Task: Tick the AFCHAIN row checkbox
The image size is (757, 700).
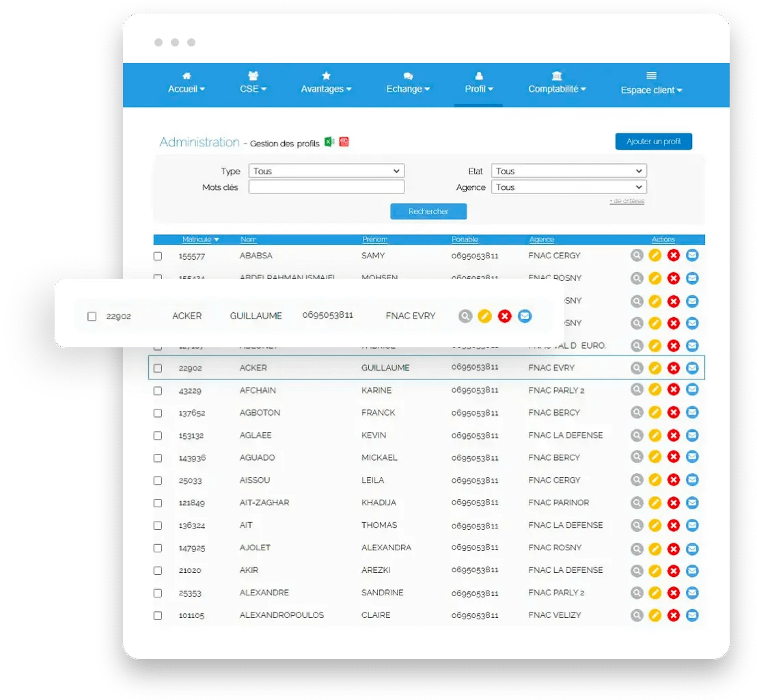Action: tap(158, 391)
